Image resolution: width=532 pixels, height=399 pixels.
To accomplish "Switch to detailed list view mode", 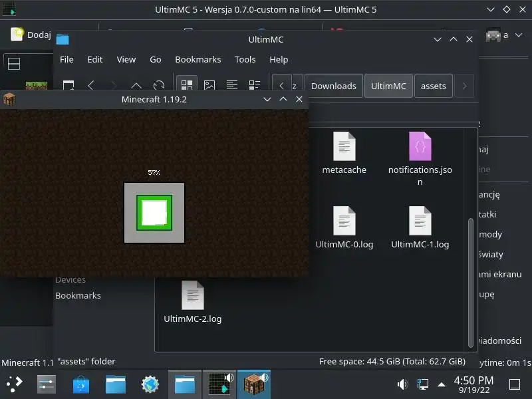I will click(254, 84).
